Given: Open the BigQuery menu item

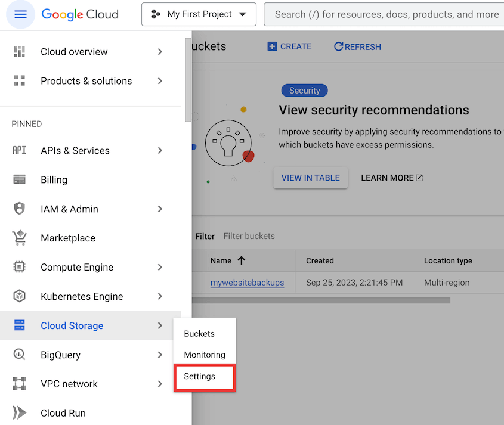Looking at the screenshot, I should tap(91, 355).
